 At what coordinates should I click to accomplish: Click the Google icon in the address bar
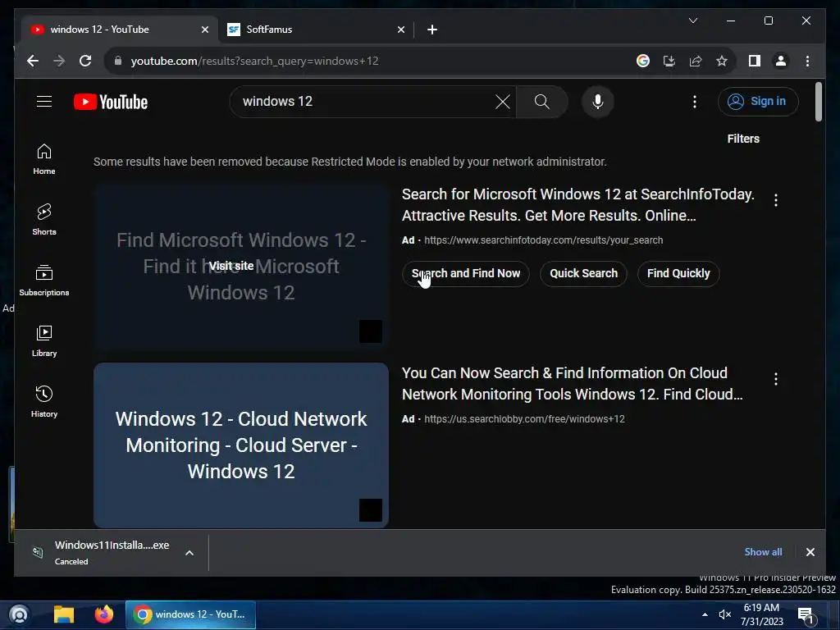(x=643, y=61)
